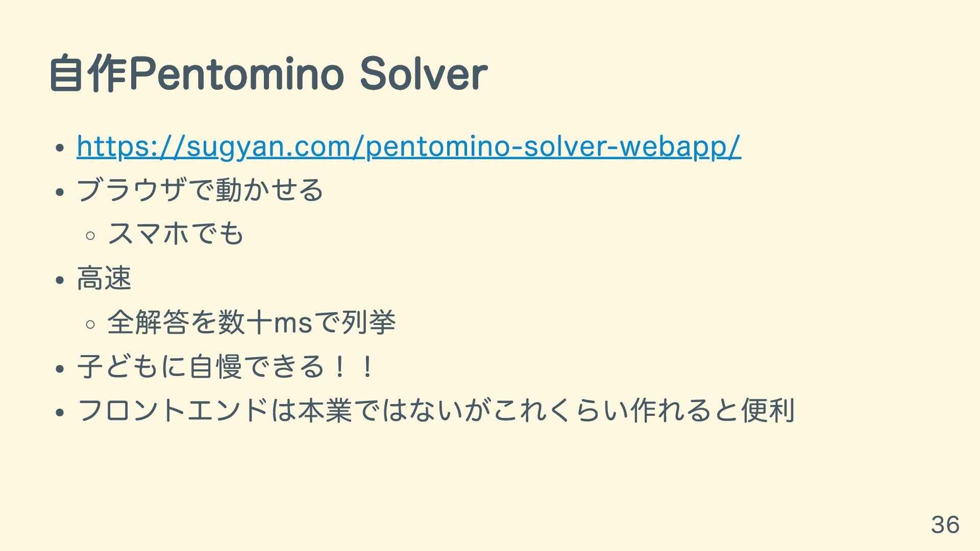Click the word "Pentomino" in the title
980x551 pixels.
pos(236,74)
